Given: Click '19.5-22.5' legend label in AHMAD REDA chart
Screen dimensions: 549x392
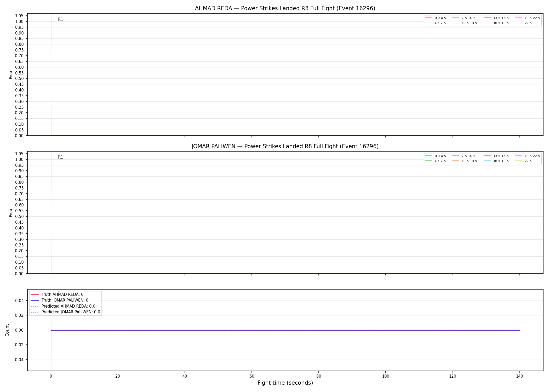Looking at the screenshot, I should [532, 18].
